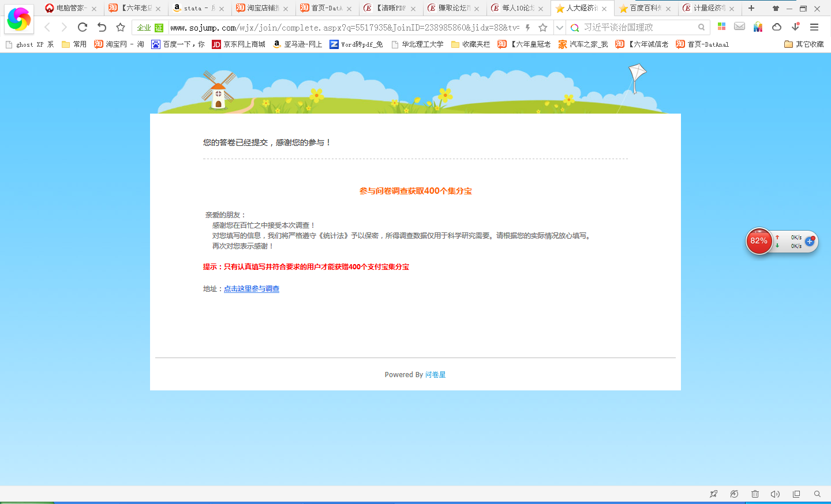Open the 亚马逊 bookmark
This screenshot has width=831, height=504.
coord(297,44)
